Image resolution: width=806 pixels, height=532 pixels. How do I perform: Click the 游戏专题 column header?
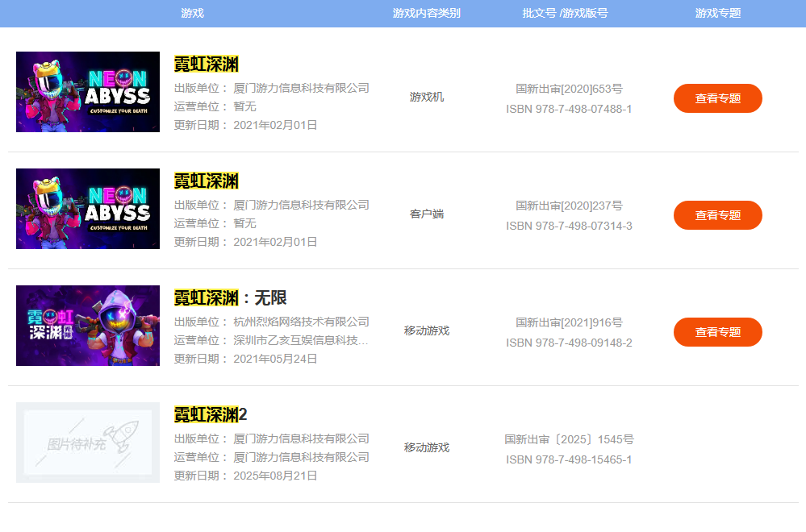717,14
